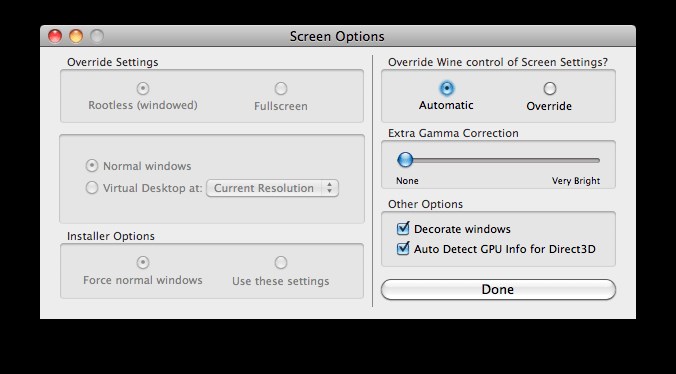676x374 pixels.
Task: Select the Fullscreen radio button
Action: (x=281, y=89)
